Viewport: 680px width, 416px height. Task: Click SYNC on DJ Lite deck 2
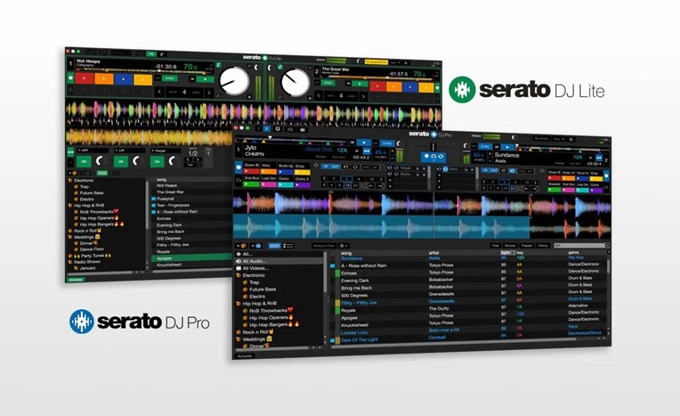point(328,82)
